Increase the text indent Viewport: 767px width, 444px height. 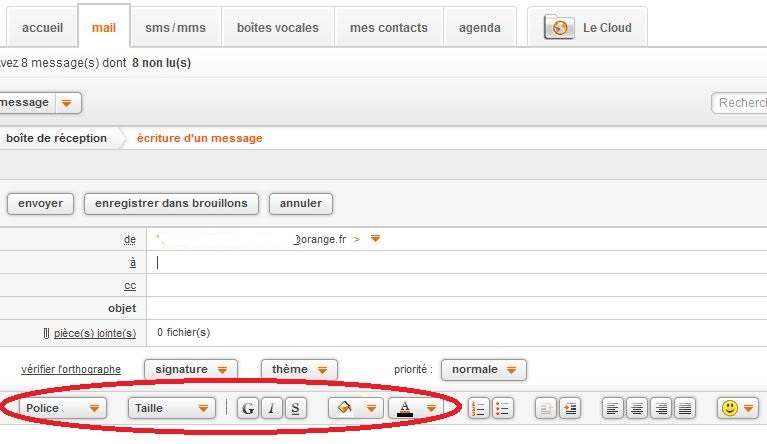coord(570,408)
